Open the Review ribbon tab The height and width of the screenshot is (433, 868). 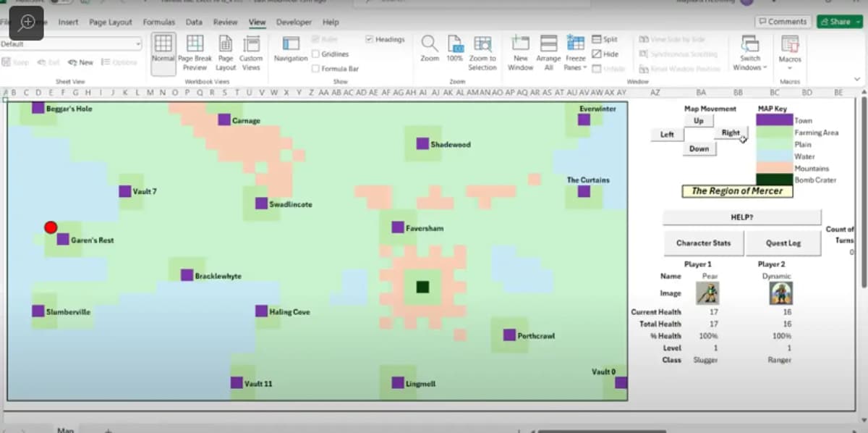pyautogui.click(x=226, y=22)
